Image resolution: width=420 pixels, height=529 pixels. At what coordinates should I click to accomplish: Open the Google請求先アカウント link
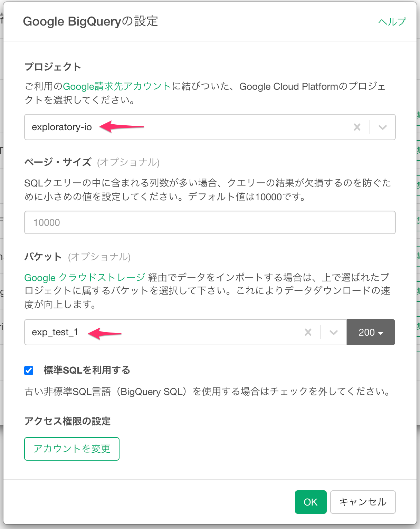(117, 86)
